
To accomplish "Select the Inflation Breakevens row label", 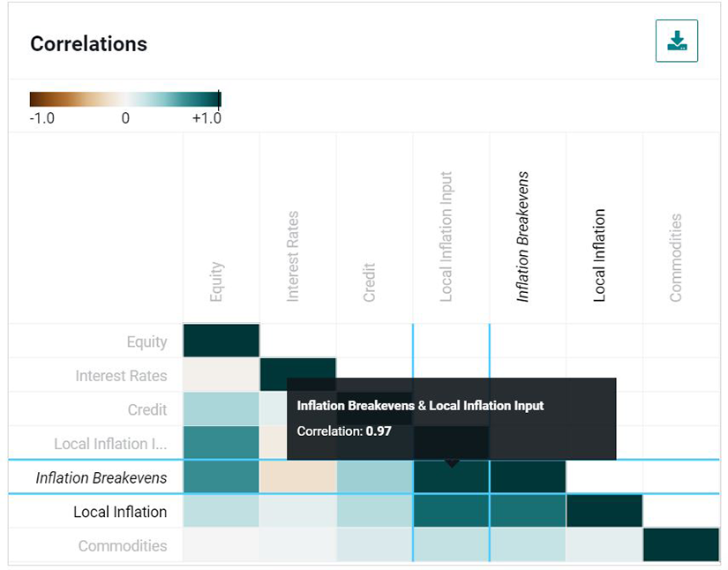I will [101, 477].
